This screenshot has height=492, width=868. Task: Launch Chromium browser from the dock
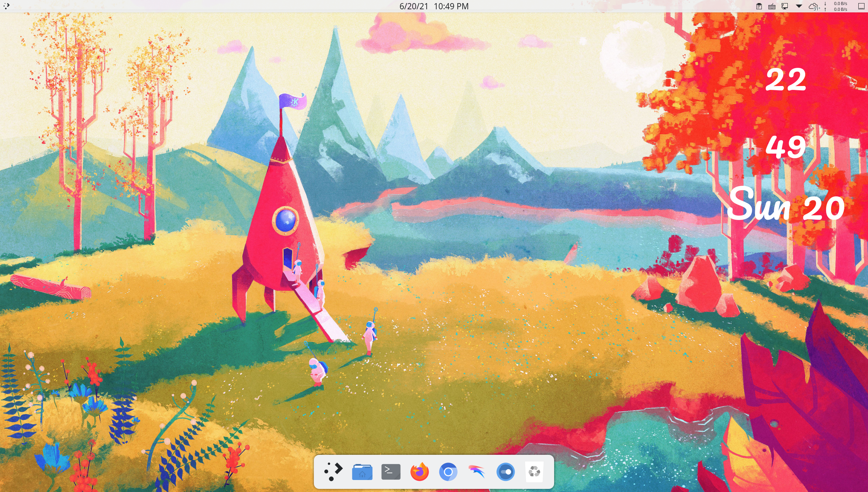[448, 471]
